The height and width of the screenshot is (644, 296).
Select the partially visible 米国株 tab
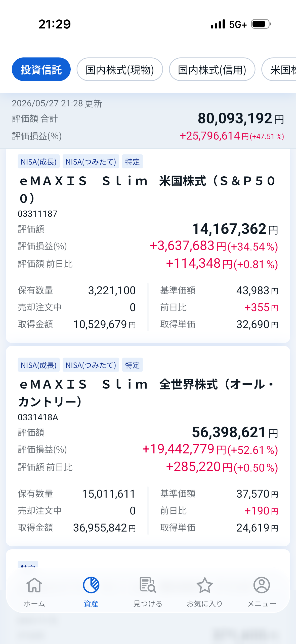(279, 69)
